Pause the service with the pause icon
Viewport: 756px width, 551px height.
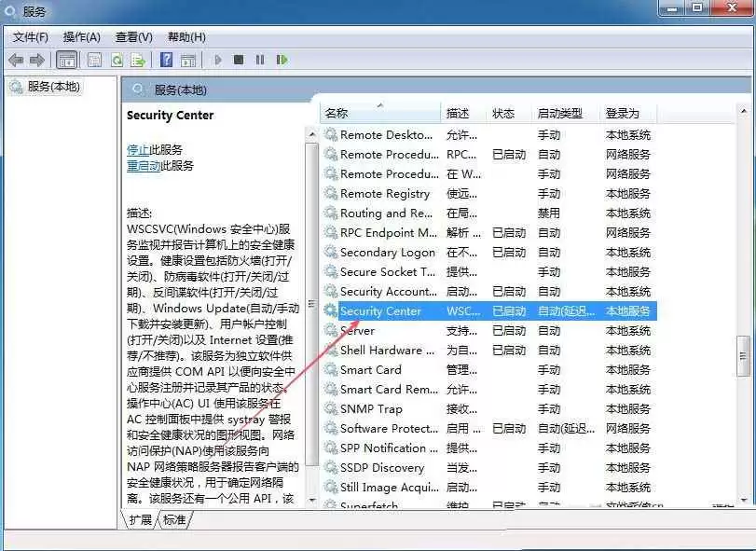point(260,60)
